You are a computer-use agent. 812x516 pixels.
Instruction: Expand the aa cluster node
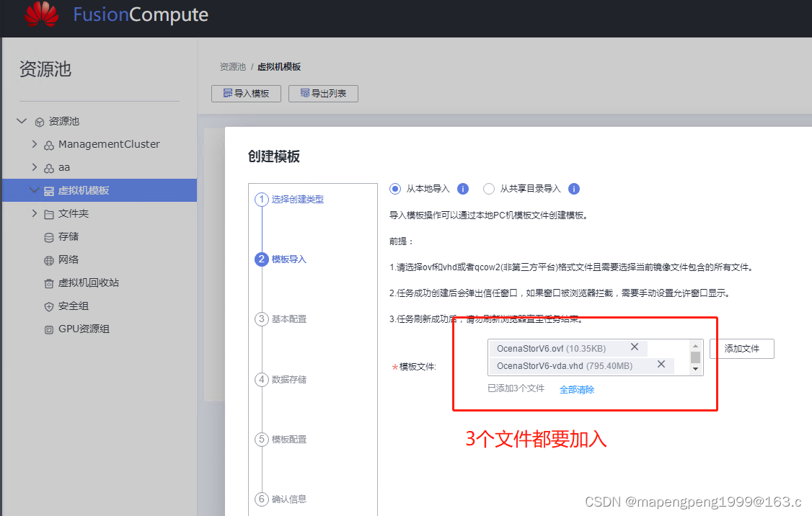pos(34,167)
